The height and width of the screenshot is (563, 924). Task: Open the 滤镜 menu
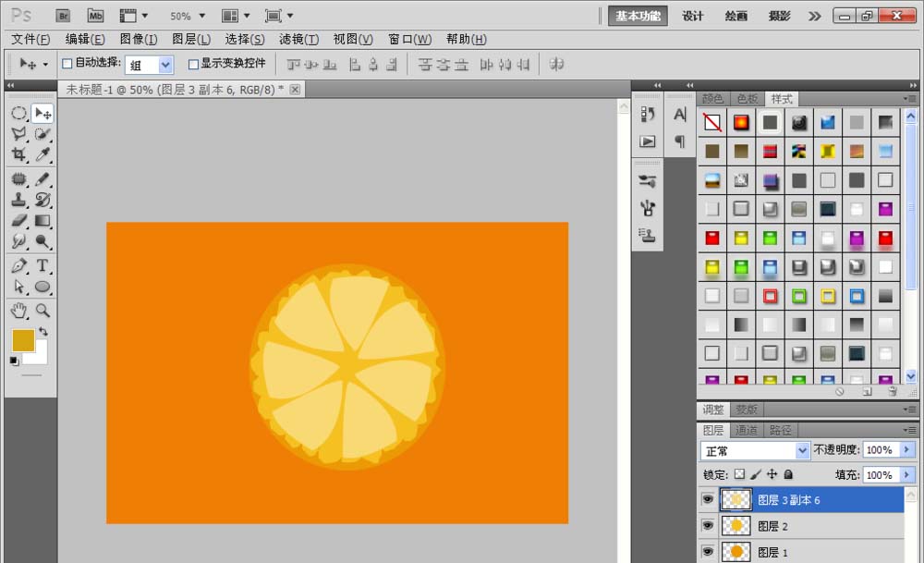pyautogui.click(x=298, y=39)
